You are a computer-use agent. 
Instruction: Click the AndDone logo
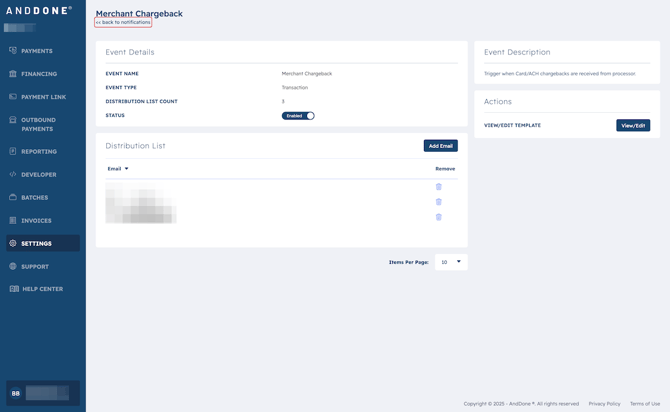point(40,11)
